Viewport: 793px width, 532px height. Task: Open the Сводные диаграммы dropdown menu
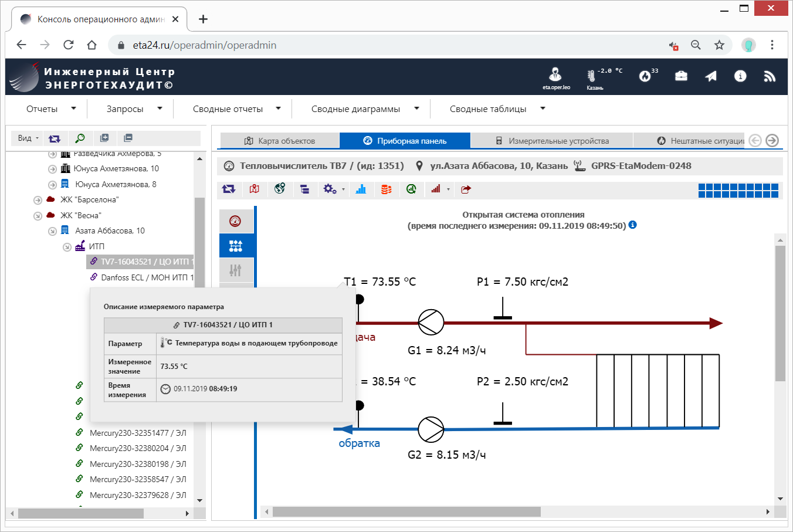pyautogui.click(x=365, y=109)
